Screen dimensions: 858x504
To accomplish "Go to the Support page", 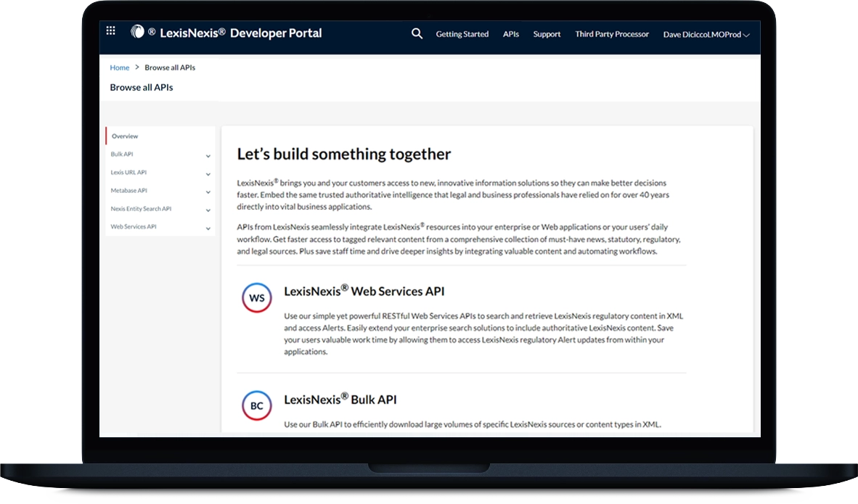I will (x=547, y=34).
